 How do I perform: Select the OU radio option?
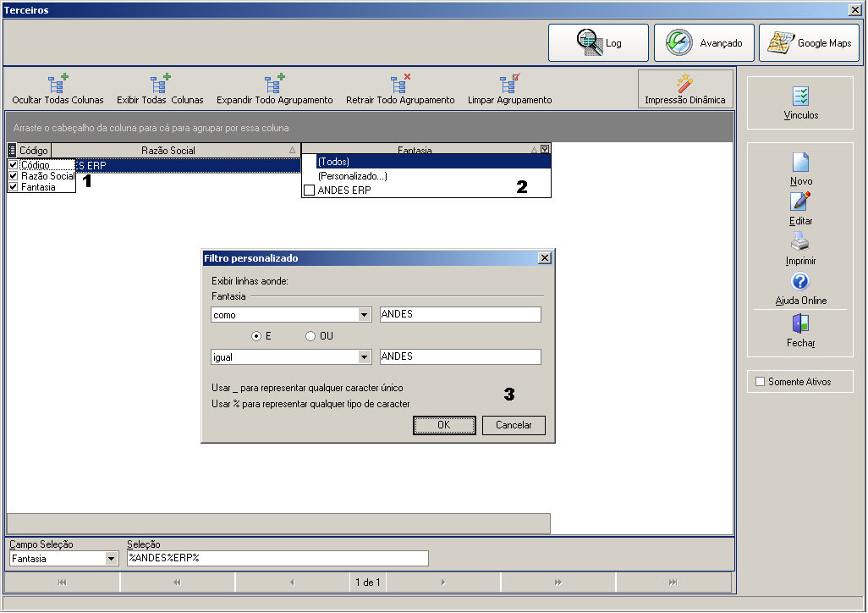(x=310, y=336)
